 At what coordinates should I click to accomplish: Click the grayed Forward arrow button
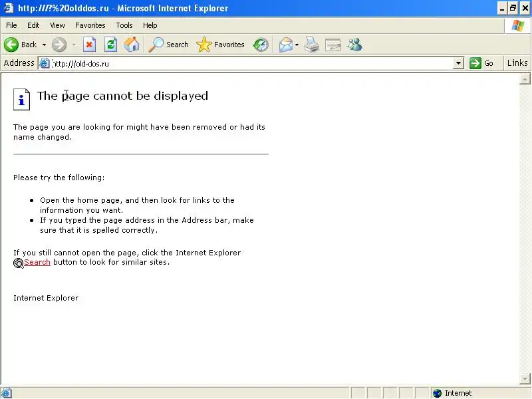(59, 45)
